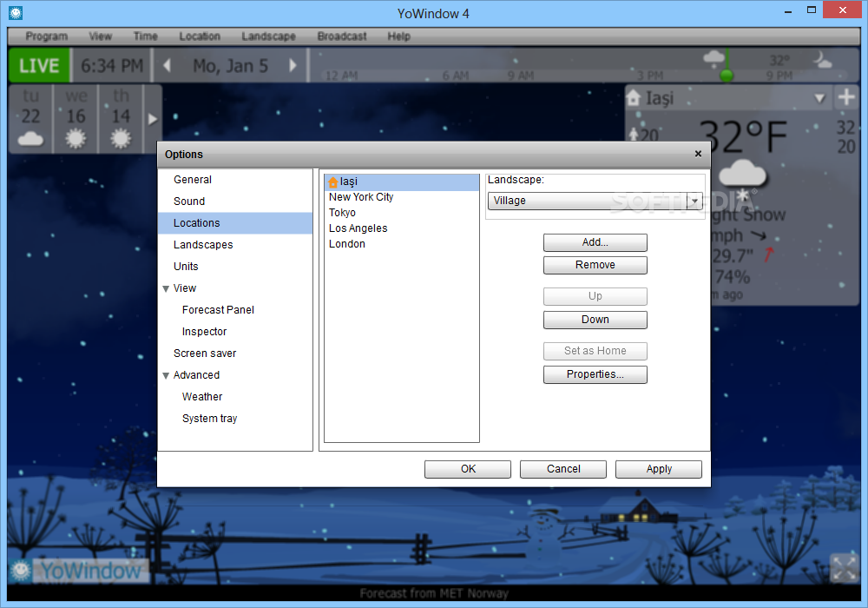Open the Location menu
This screenshot has width=868, height=608.
click(200, 36)
